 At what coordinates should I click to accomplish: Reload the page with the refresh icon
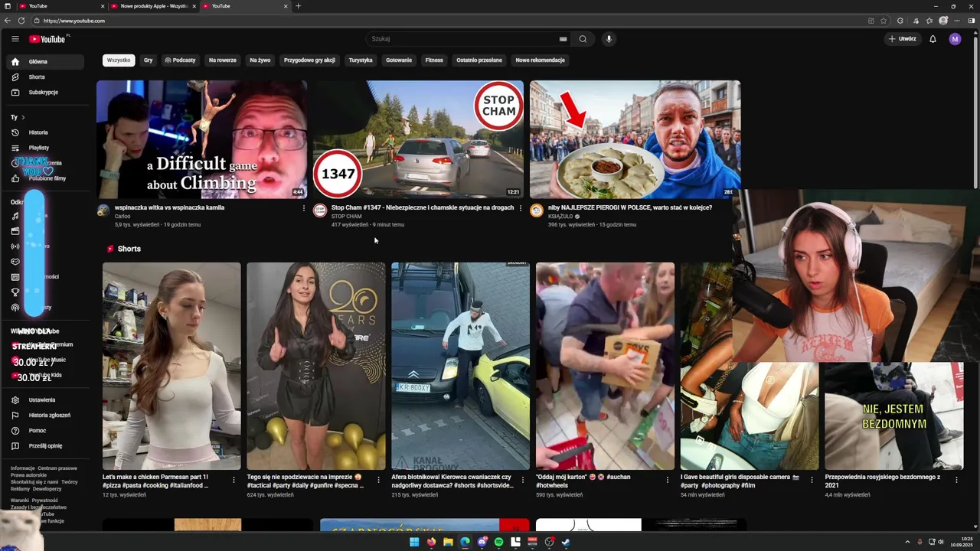tap(21, 21)
